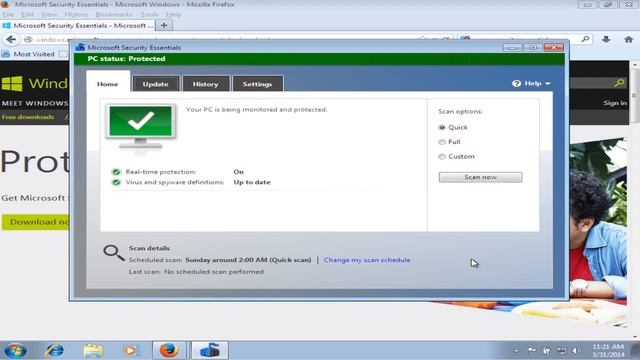Click 'No scheduled scan performed' text
Screen dimensions: 640x360
click(x=214, y=271)
